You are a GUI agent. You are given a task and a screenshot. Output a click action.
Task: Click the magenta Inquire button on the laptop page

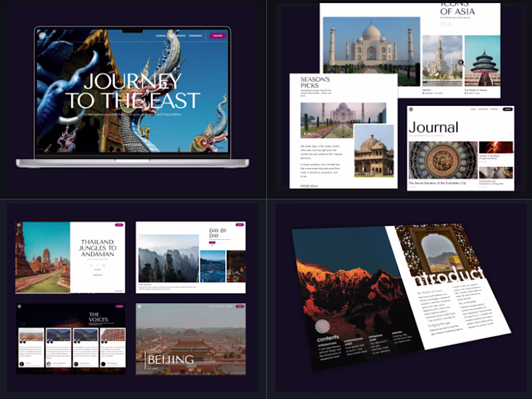[x=218, y=35]
